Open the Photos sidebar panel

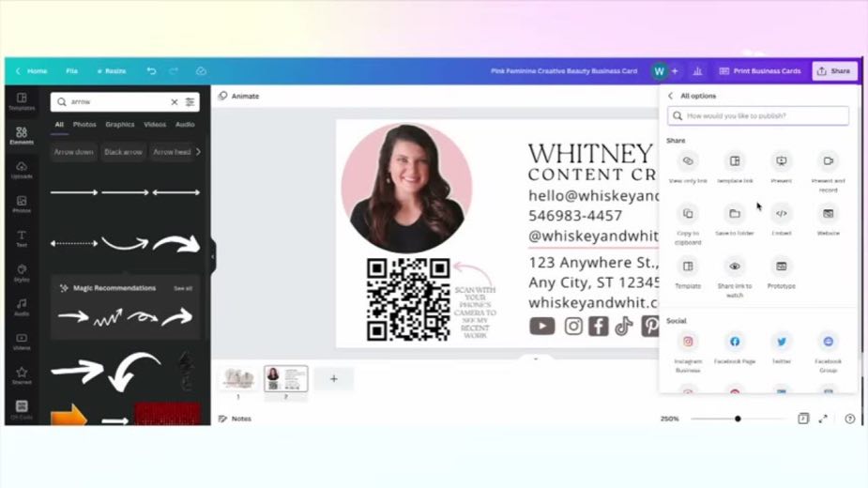(x=22, y=205)
